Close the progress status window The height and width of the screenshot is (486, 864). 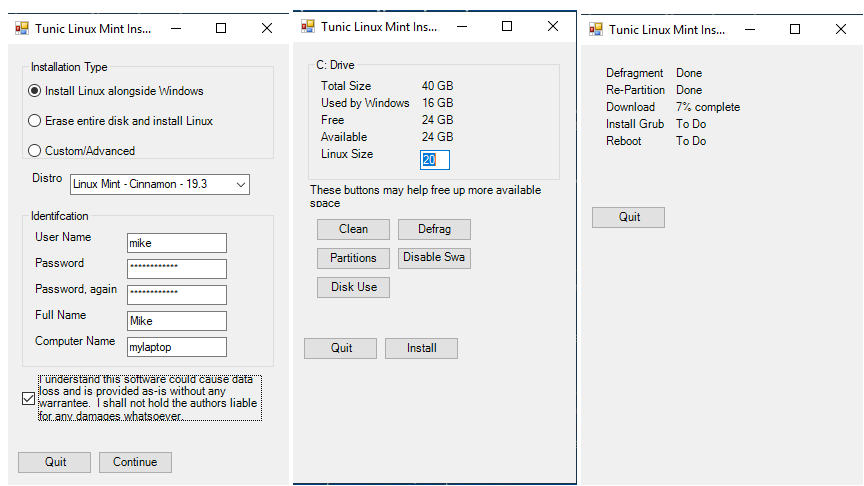841,29
